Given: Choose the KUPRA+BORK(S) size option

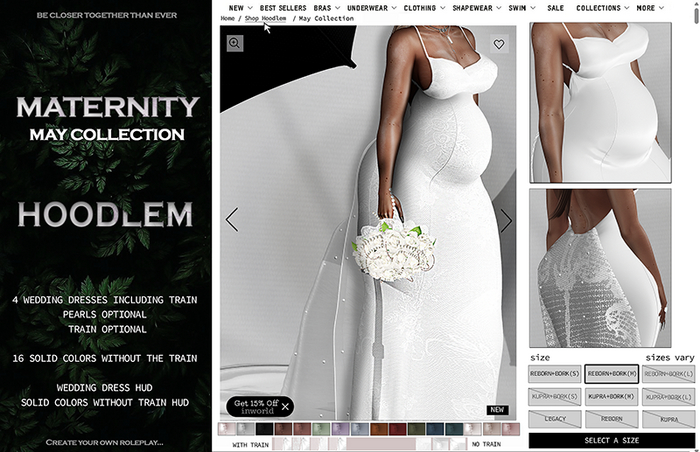Looking at the screenshot, I should (554, 396).
